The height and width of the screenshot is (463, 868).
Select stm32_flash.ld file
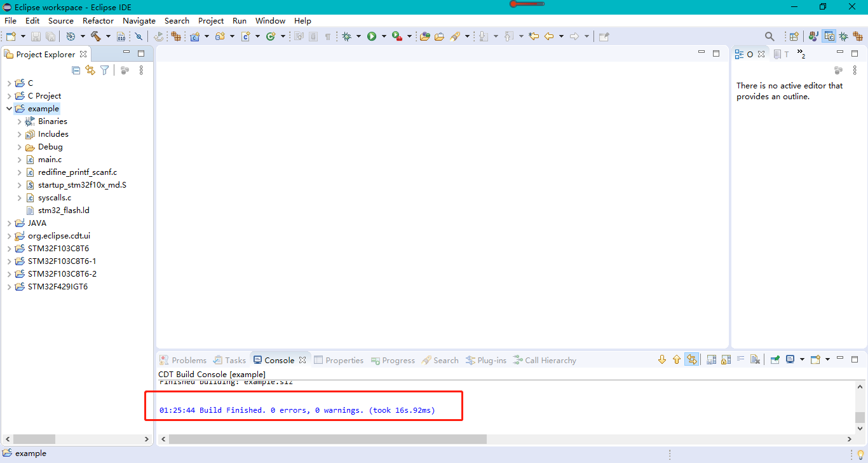(62, 211)
